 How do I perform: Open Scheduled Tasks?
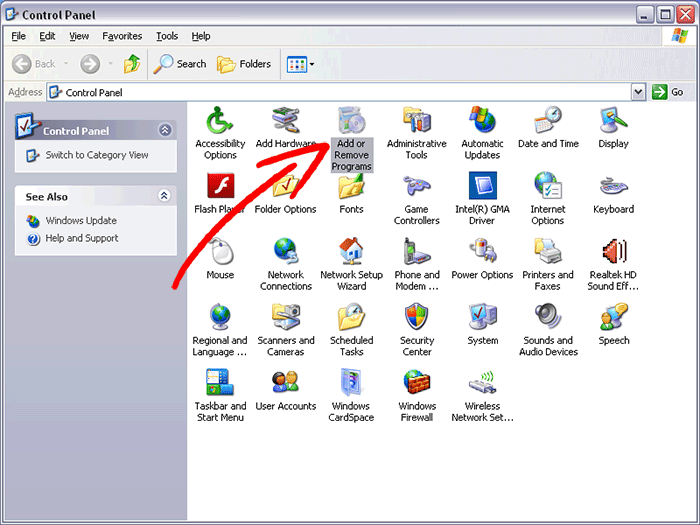351,330
